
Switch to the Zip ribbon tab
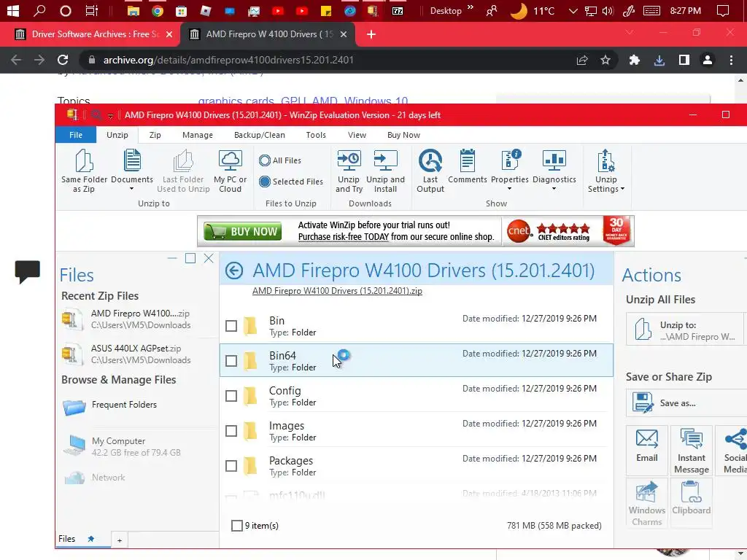click(155, 135)
